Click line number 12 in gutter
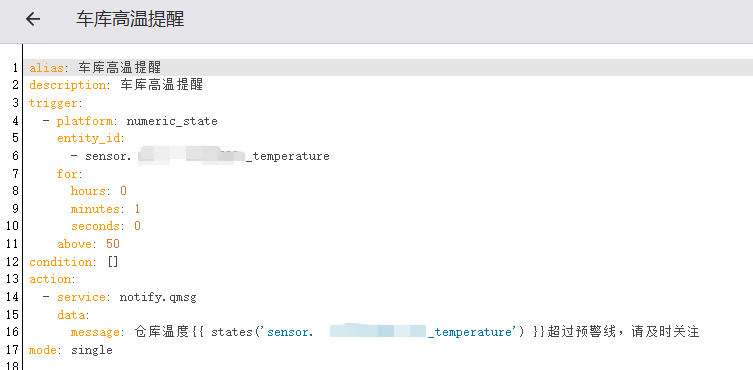 (x=13, y=262)
